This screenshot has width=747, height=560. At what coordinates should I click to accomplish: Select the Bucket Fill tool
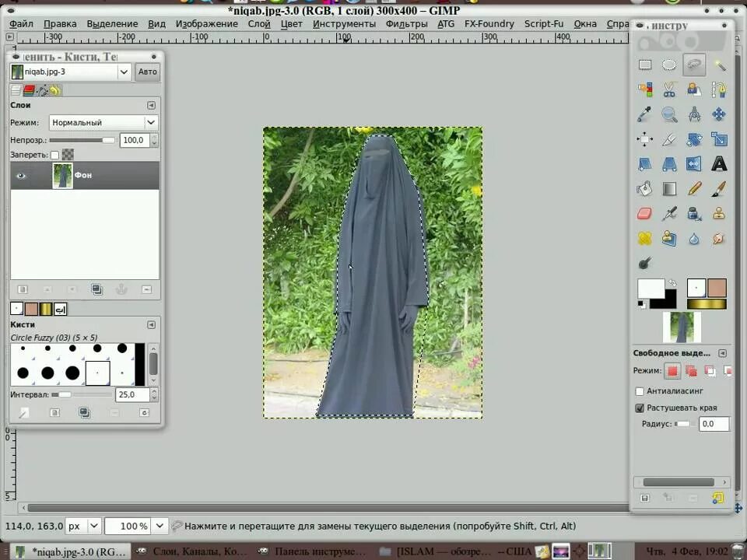[644, 188]
